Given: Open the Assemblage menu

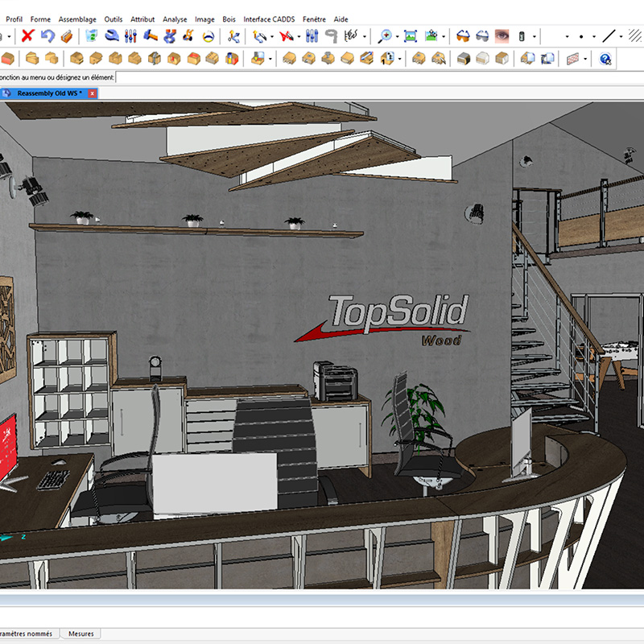Looking at the screenshot, I should pyautogui.click(x=77, y=19).
